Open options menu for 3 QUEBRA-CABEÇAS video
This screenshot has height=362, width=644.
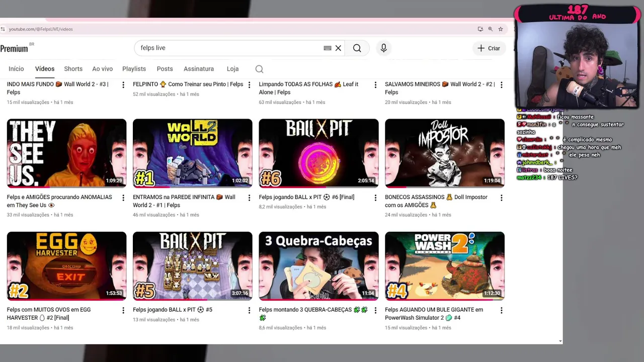375,311
